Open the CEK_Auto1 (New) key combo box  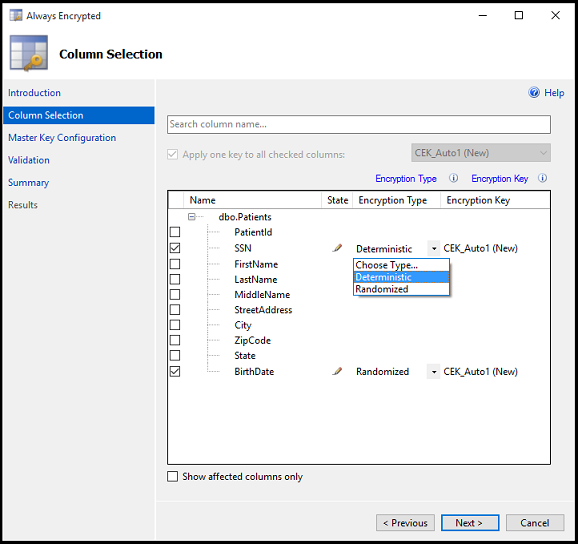click(481, 153)
